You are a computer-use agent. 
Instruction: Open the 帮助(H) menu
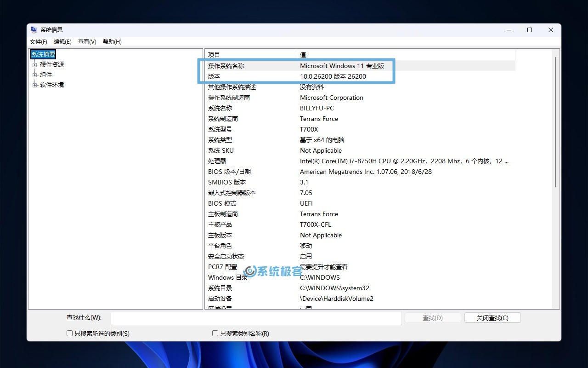tap(111, 42)
